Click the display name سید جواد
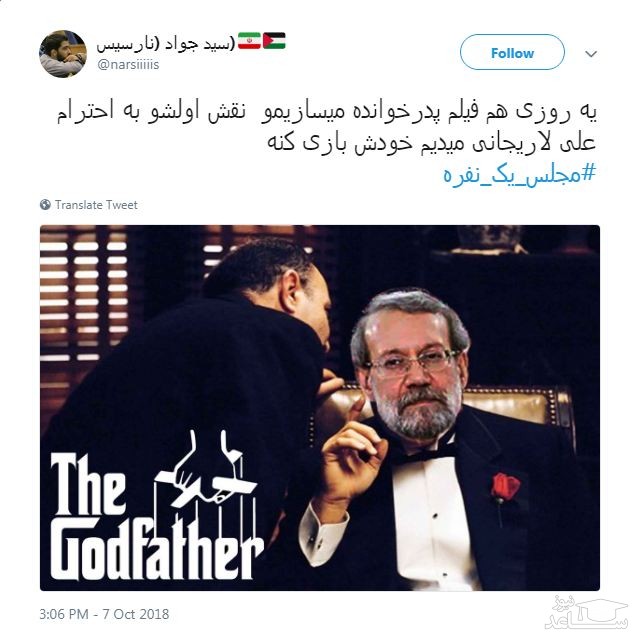Viewport: 634px width, 635px height. click(166, 43)
